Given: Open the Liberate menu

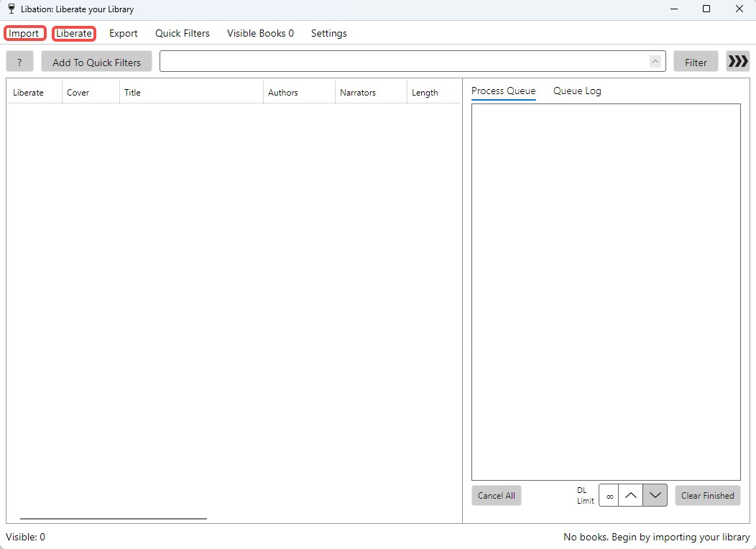Looking at the screenshot, I should click(x=74, y=33).
